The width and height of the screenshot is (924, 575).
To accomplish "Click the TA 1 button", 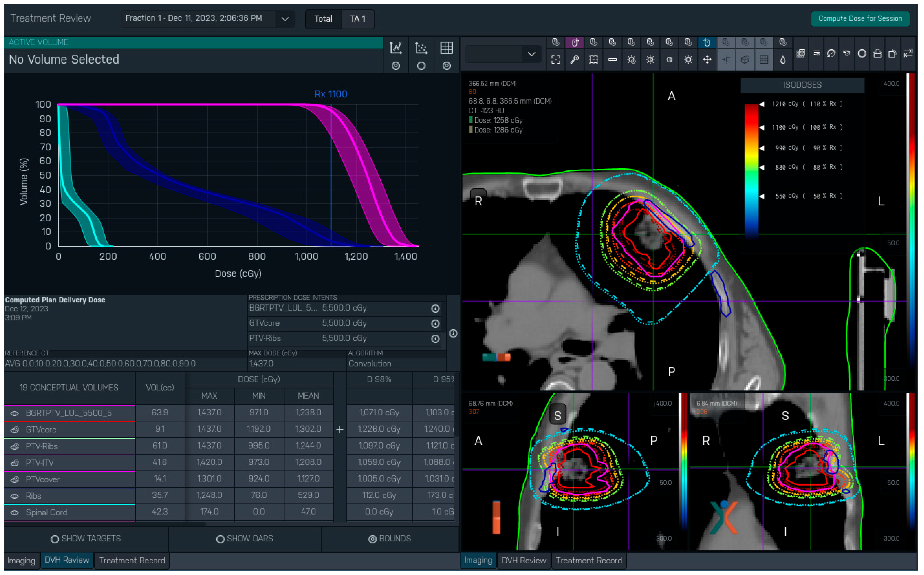I will coord(357,19).
